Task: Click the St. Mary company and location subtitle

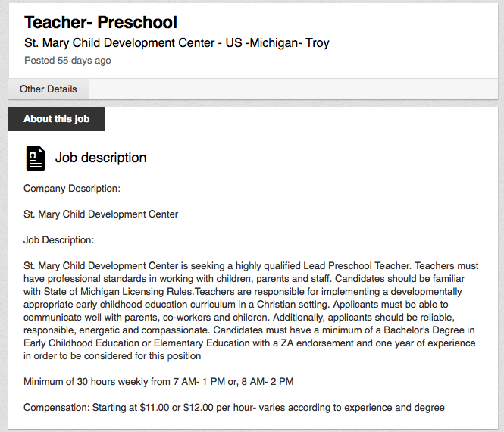Action: (177, 43)
